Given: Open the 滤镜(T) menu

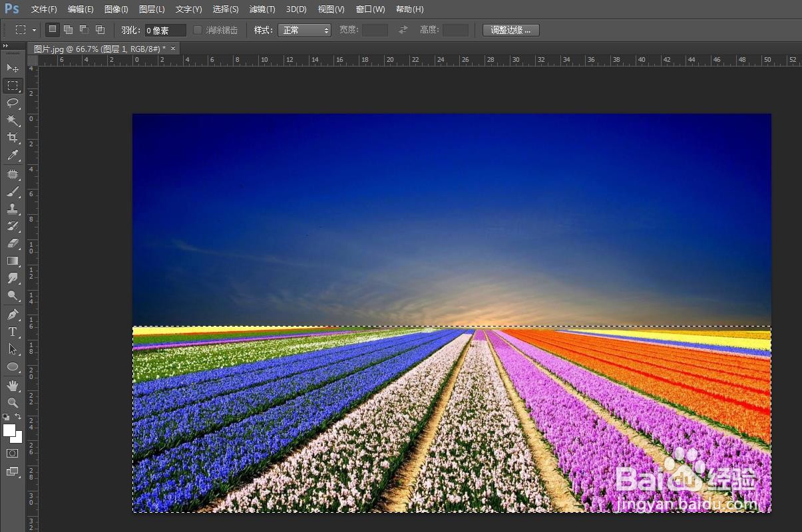Looking at the screenshot, I should point(262,9).
